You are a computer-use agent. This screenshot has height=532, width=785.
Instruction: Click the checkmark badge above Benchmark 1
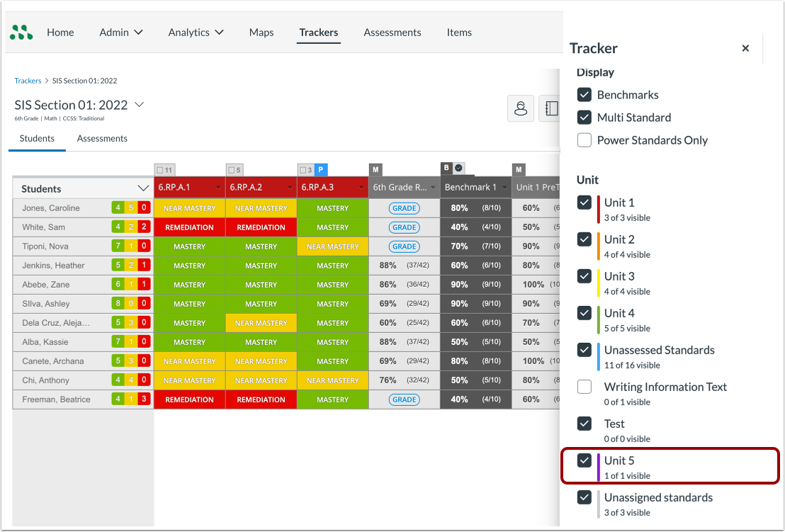click(x=458, y=168)
